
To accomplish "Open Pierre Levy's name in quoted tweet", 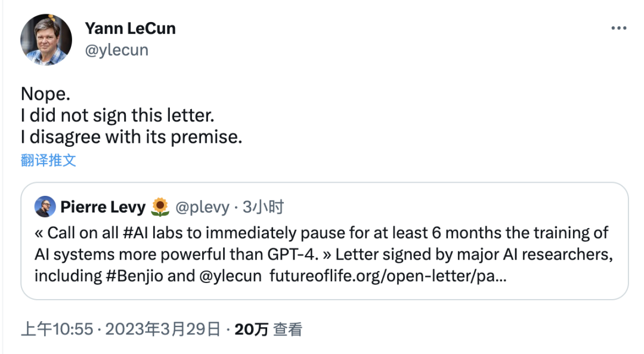I will pyautogui.click(x=103, y=207).
